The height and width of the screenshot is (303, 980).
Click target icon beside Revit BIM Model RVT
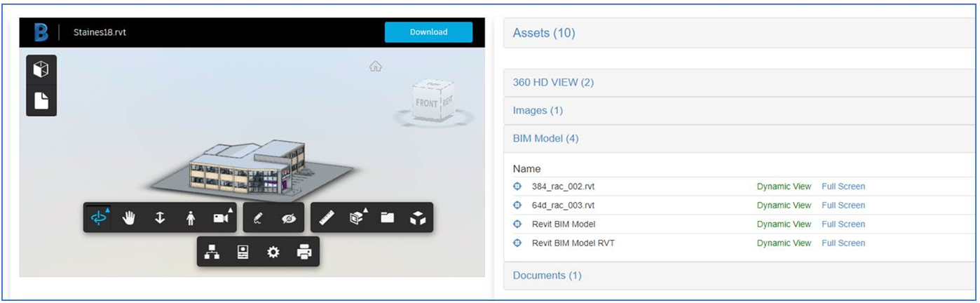pyautogui.click(x=518, y=243)
